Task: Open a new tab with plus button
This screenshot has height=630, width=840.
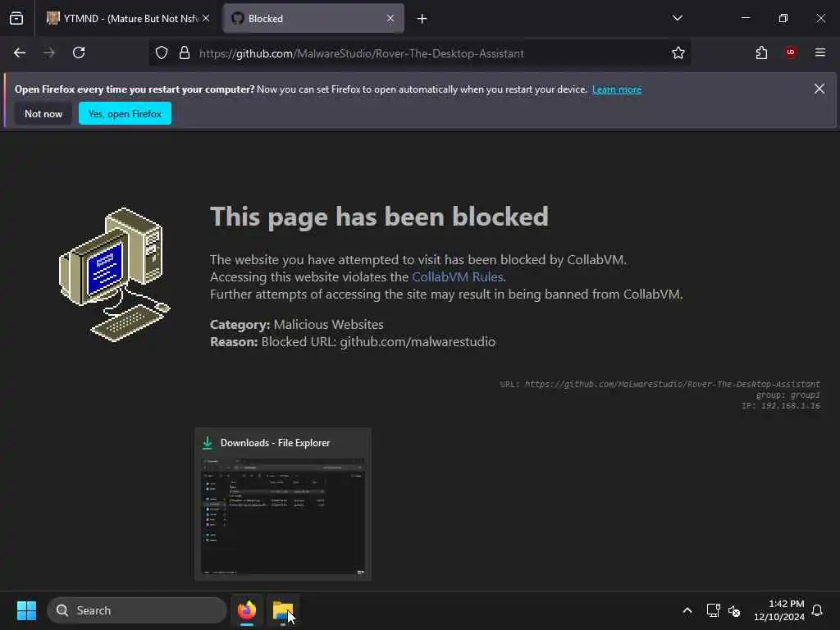Action: 422,19
